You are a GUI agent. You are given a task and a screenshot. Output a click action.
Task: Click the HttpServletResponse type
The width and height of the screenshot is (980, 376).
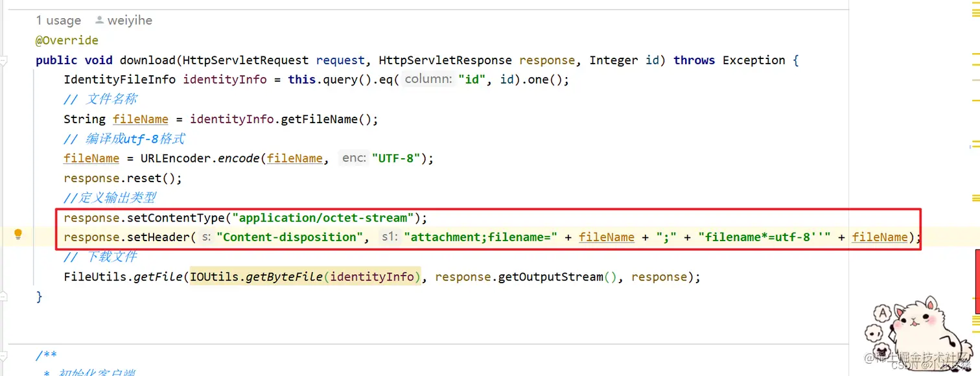point(445,60)
